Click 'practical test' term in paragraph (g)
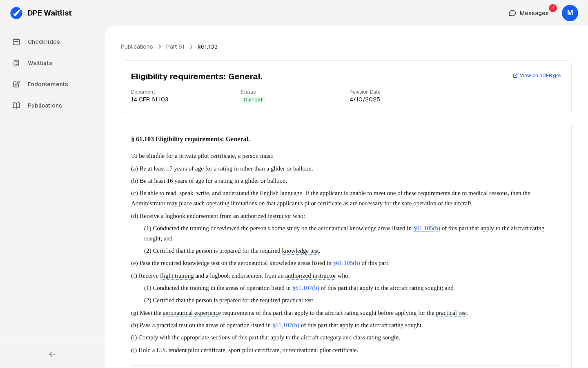Viewport: 588px width, 368px height. (451, 313)
